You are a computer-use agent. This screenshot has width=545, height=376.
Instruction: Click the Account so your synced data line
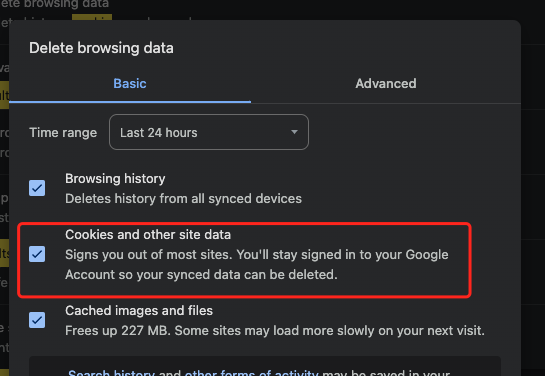point(201,275)
